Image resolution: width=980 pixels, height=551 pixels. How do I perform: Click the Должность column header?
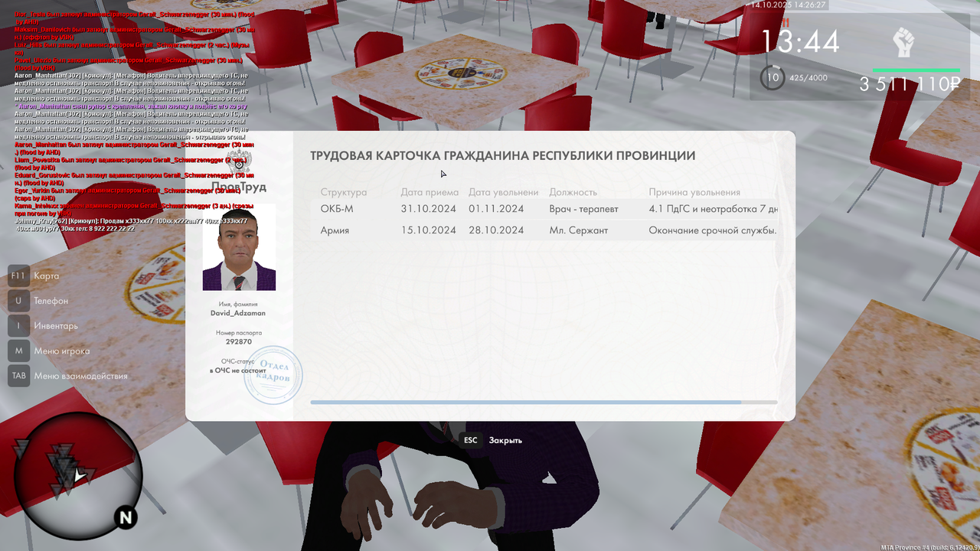pyautogui.click(x=573, y=192)
